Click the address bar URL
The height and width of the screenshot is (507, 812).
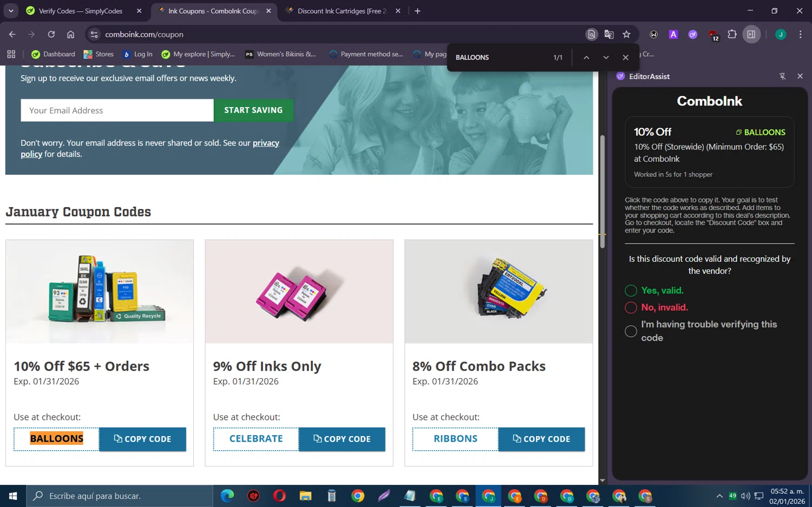(144, 34)
